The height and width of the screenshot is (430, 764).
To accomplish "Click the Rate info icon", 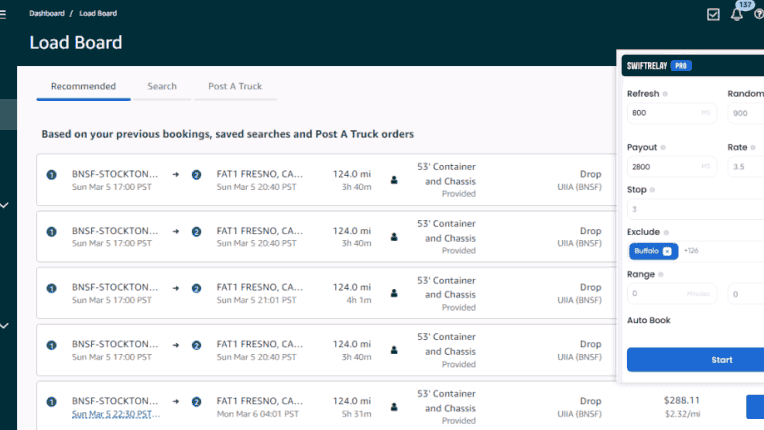I will pyautogui.click(x=753, y=148).
